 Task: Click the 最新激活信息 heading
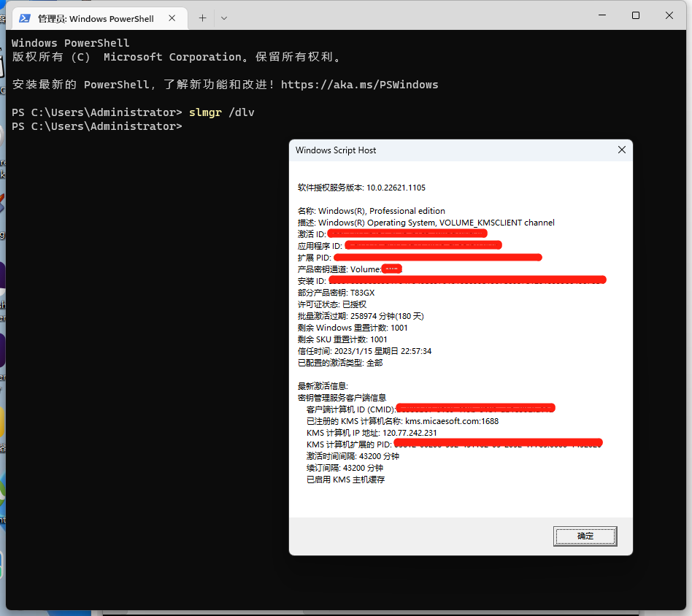[x=323, y=386]
